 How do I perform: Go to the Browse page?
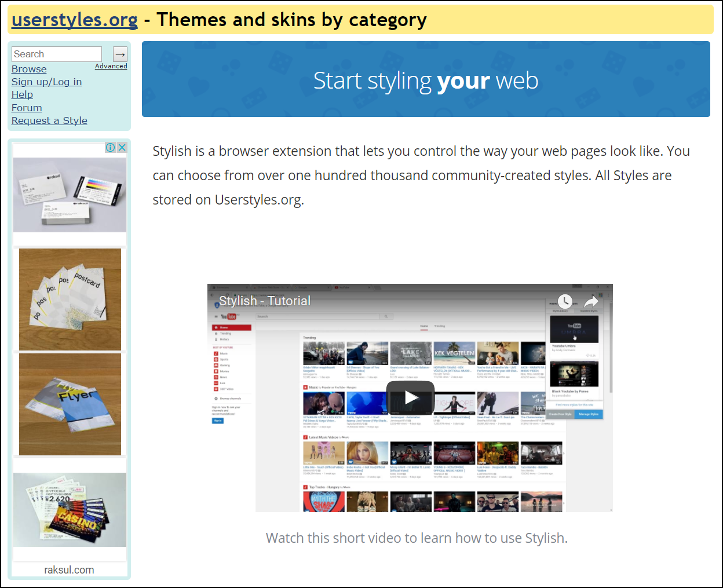click(x=29, y=69)
